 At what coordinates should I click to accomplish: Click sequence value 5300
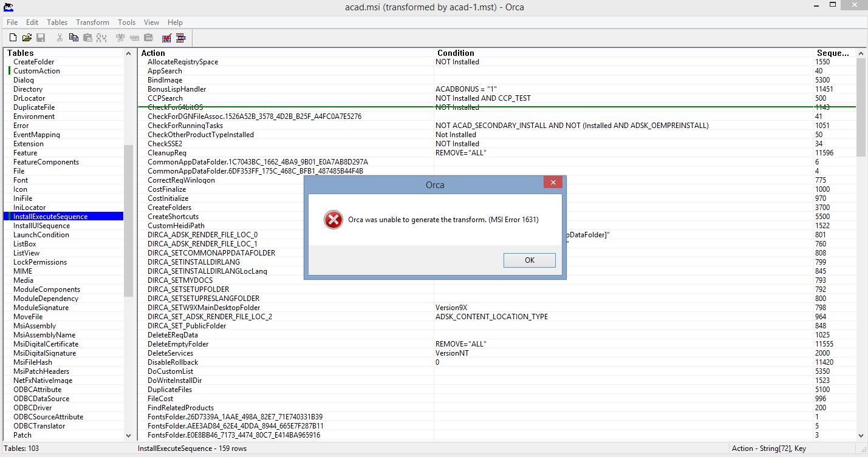822,80
